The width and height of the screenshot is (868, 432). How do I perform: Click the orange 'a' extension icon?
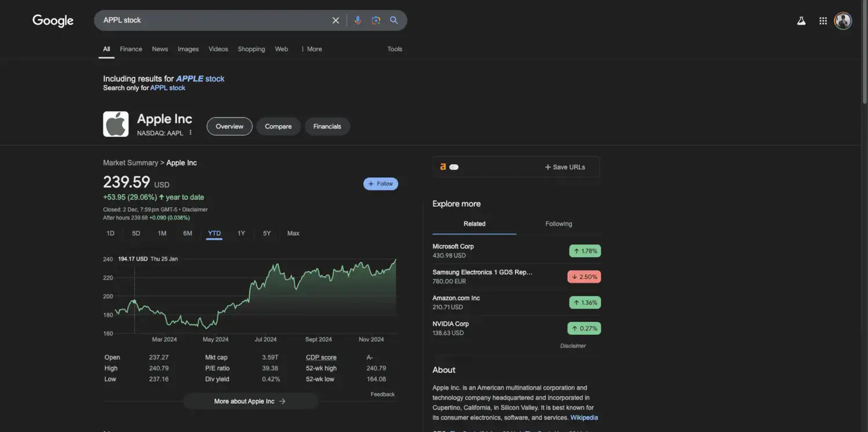443,167
